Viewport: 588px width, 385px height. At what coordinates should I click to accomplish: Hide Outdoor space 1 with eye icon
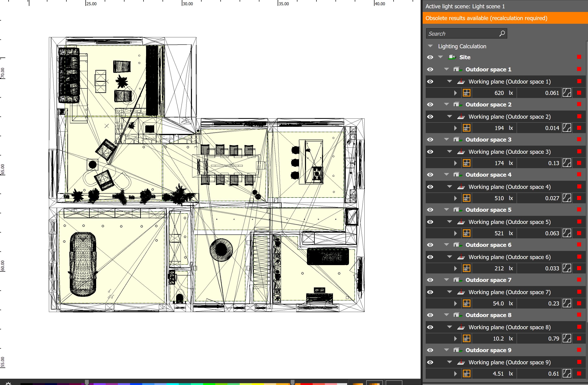click(x=430, y=69)
